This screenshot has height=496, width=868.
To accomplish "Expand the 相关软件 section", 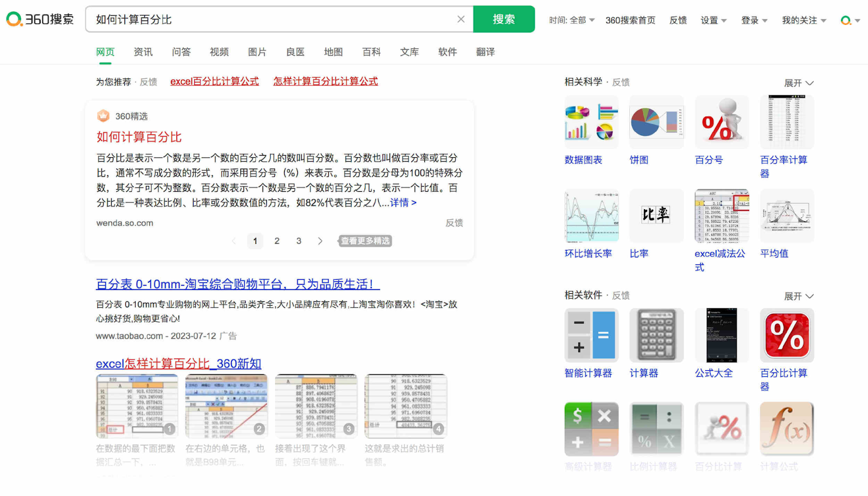I will [799, 296].
